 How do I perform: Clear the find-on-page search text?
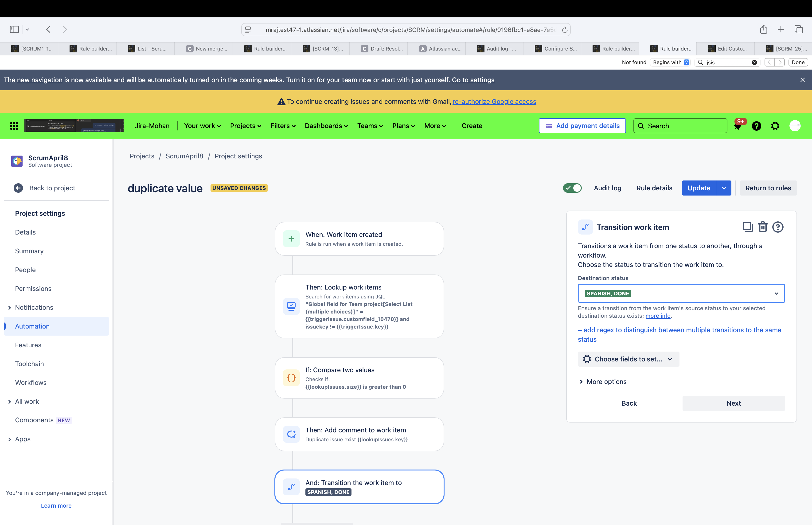point(754,62)
